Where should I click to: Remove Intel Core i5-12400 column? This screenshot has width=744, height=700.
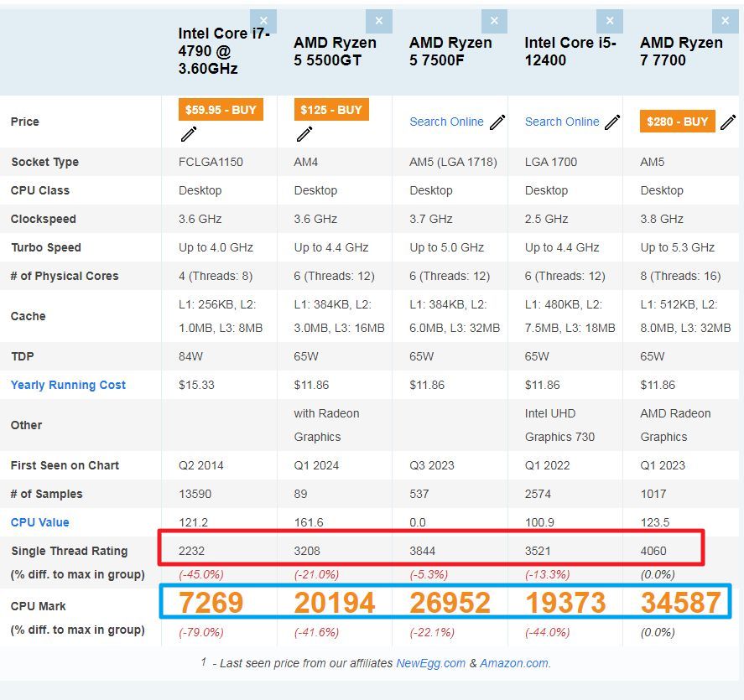coord(610,21)
